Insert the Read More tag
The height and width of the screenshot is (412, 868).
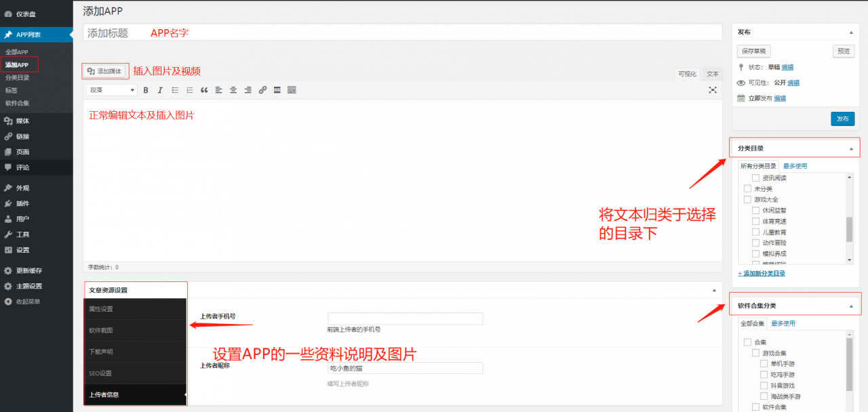coord(277,90)
